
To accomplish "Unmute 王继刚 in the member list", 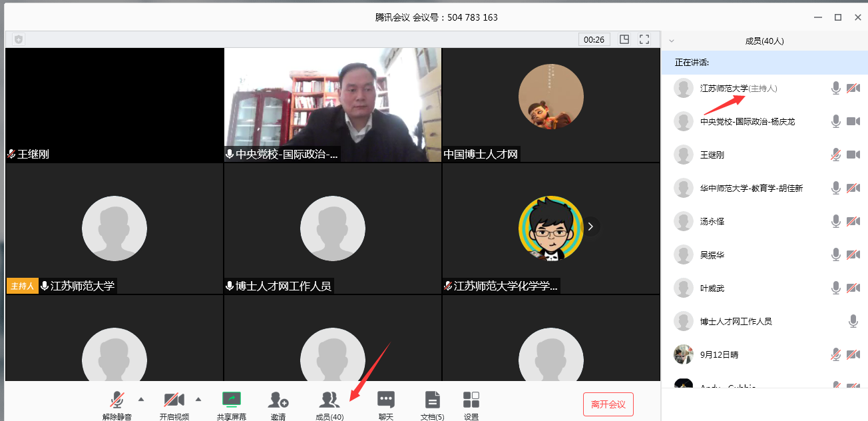I will coord(835,155).
